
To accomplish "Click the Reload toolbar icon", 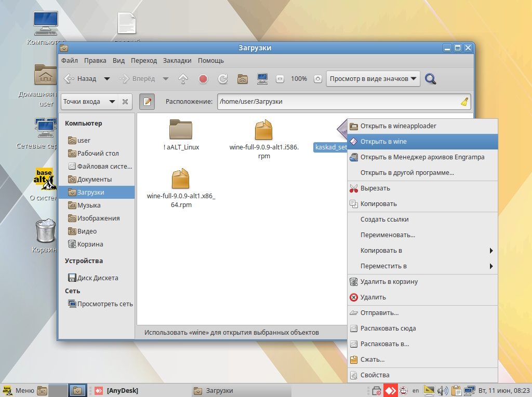I will [223, 79].
